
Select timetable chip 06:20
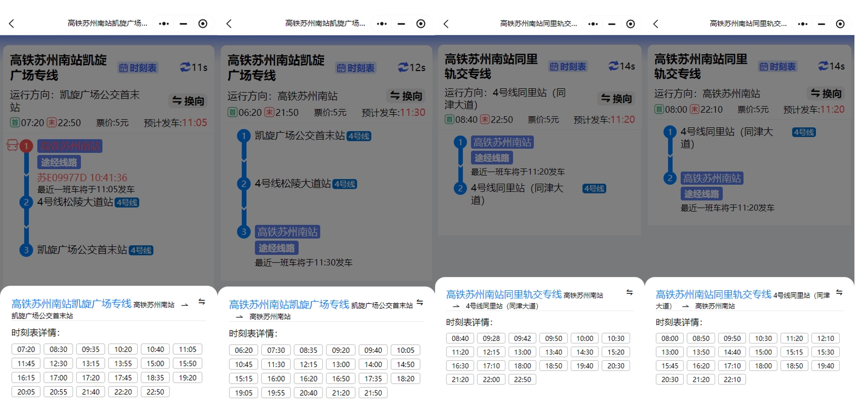tap(244, 350)
